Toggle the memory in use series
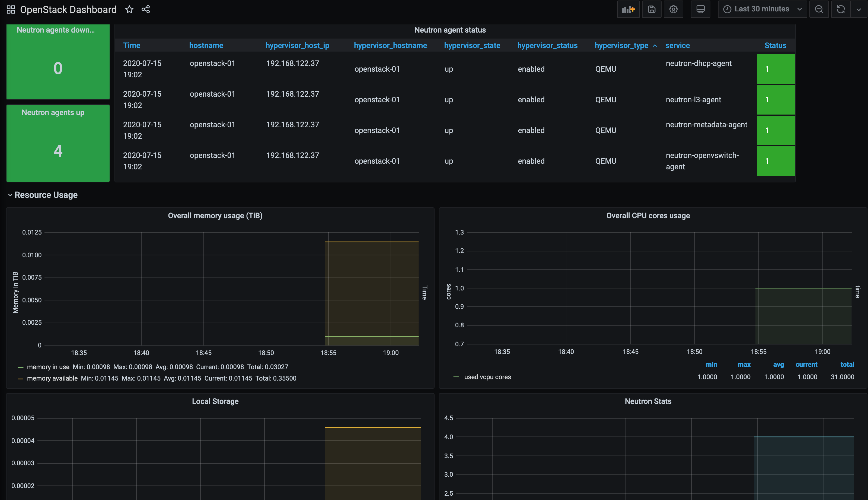 tap(48, 367)
